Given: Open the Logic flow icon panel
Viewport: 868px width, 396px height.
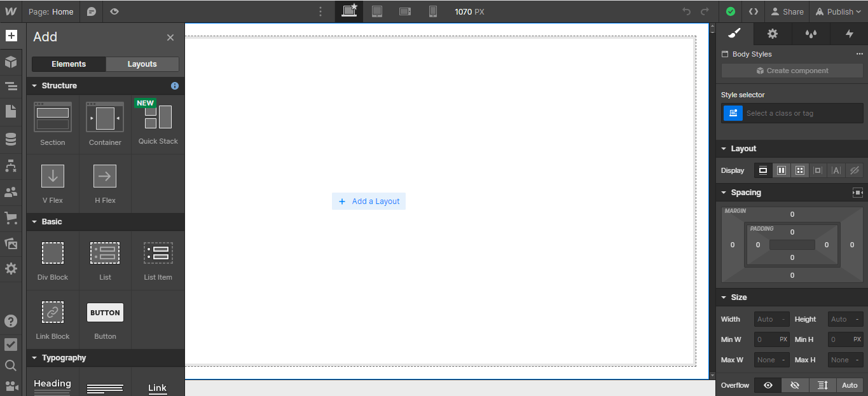Looking at the screenshot, I should [x=11, y=166].
